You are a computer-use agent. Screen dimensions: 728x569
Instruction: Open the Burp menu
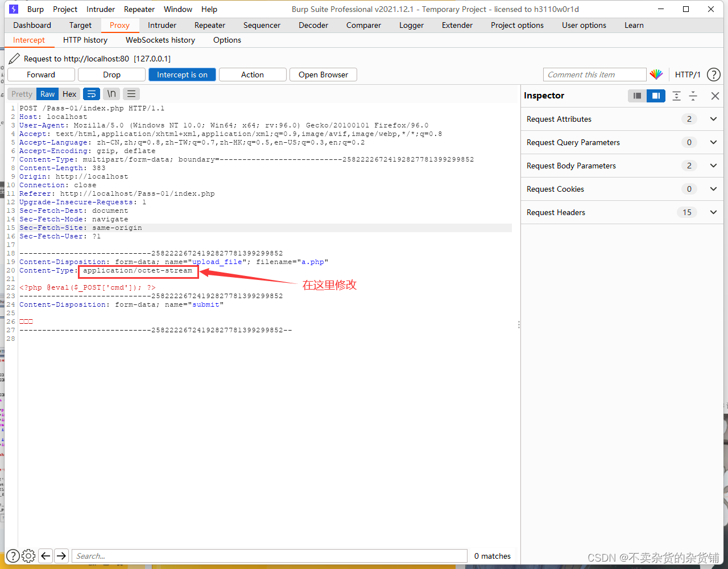pyautogui.click(x=35, y=9)
